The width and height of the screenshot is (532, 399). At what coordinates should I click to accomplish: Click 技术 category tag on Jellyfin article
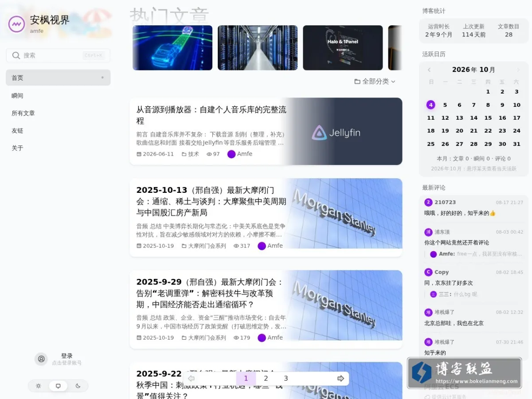click(x=190, y=154)
